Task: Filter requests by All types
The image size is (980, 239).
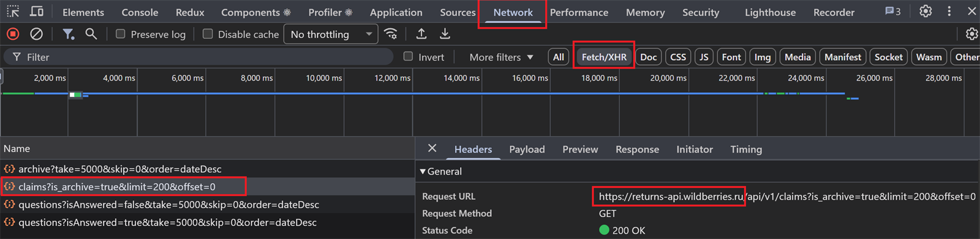Action: (559, 57)
